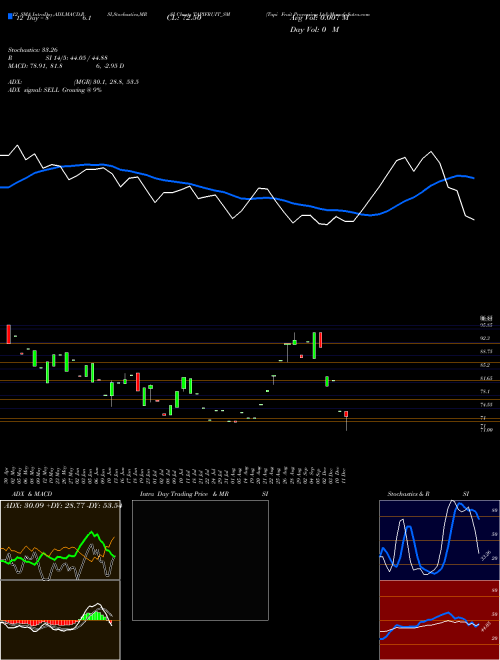
Task: Click the 'SI 14/3: 44.05 / 44.88' value
Action: click(77, 58)
